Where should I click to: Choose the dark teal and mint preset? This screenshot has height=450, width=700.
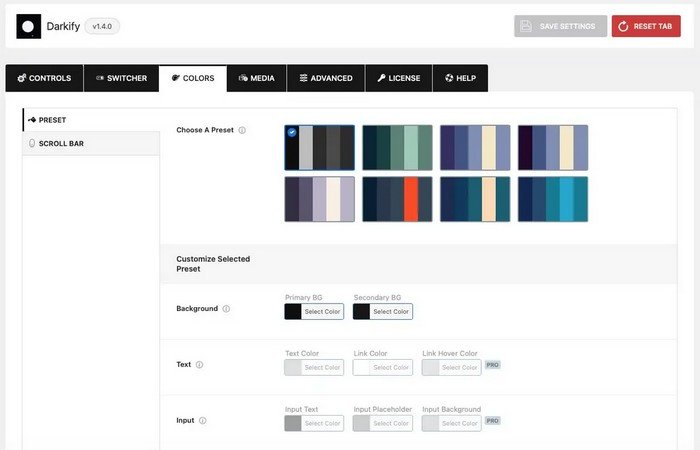pyautogui.click(x=397, y=148)
